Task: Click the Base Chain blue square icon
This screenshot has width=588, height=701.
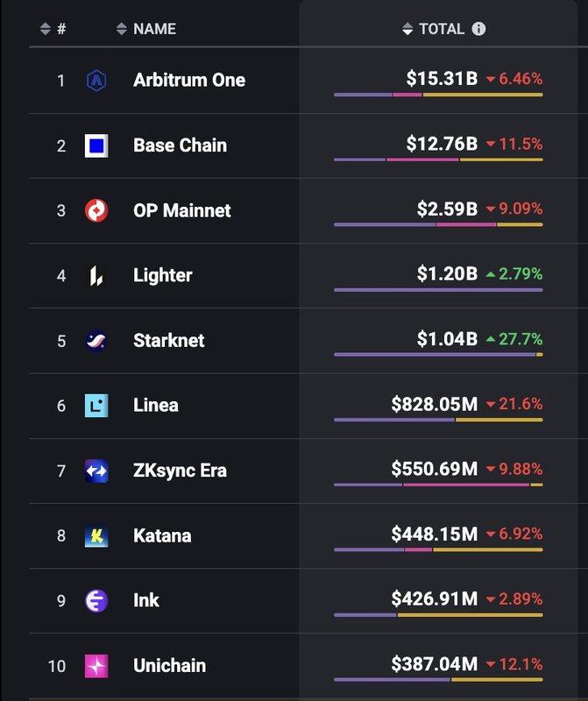Action: 96,145
